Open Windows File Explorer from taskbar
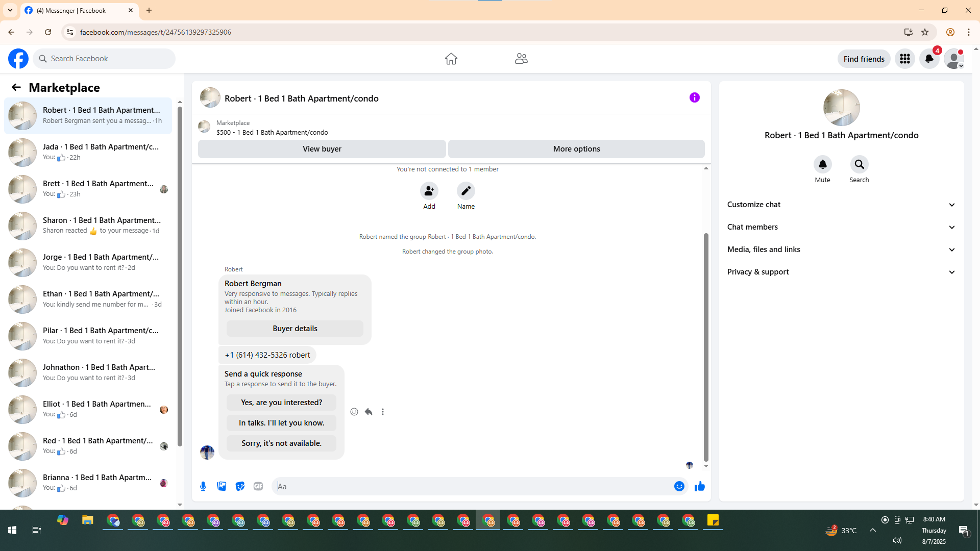 tap(88, 520)
